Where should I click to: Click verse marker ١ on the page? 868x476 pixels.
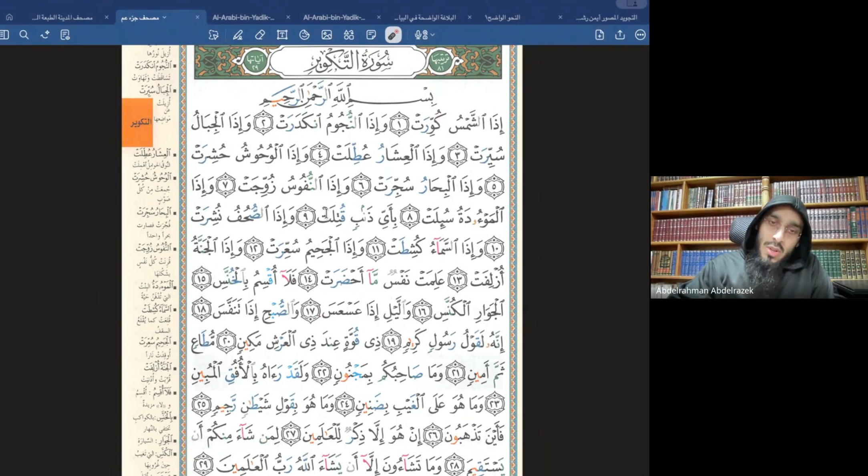[399, 124]
